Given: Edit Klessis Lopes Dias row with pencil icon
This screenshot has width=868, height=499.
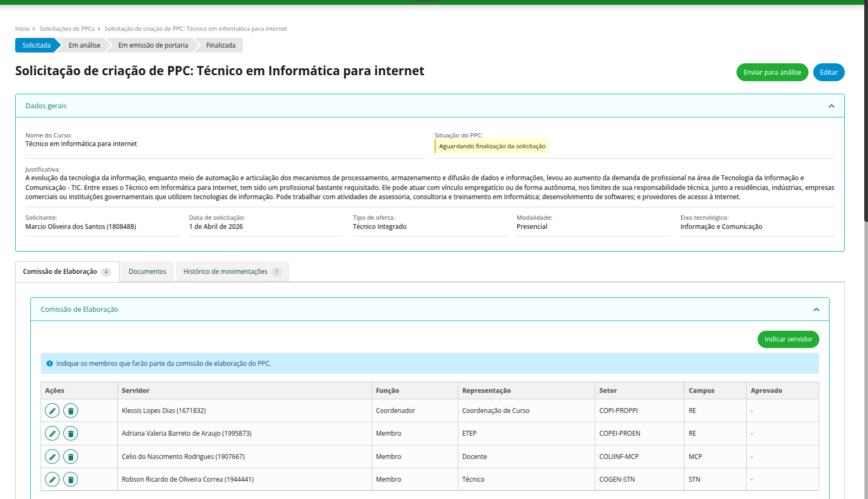Looking at the screenshot, I should point(52,411).
